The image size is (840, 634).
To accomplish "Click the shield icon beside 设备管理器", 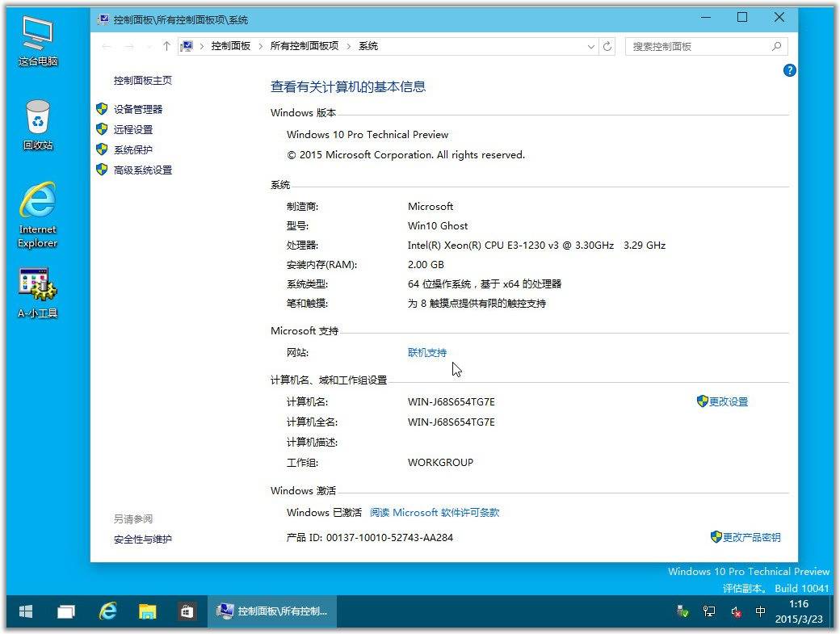I will tap(102, 109).
